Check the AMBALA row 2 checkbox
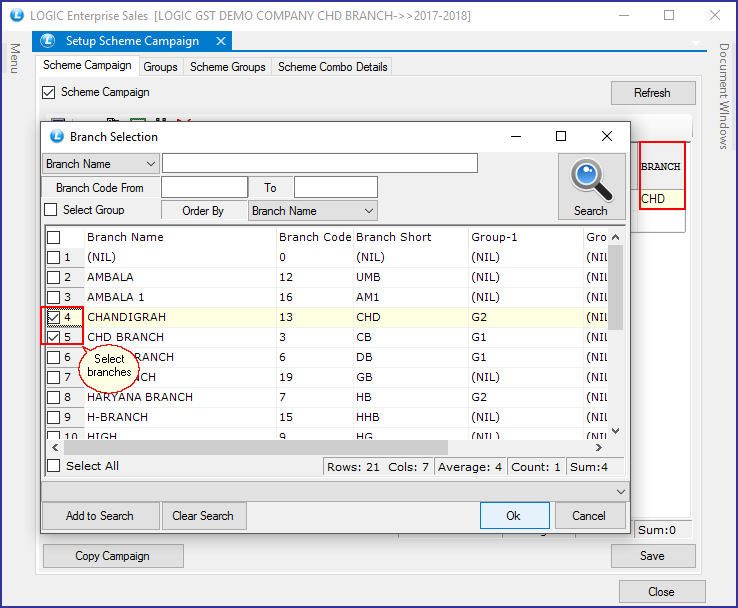Image resolution: width=738 pixels, height=608 pixels. [54, 277]
